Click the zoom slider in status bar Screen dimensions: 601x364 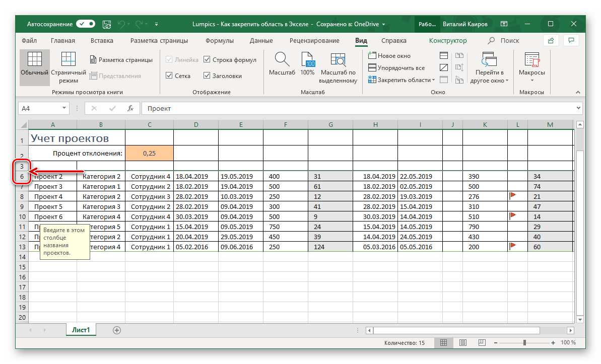click(524, 343)
